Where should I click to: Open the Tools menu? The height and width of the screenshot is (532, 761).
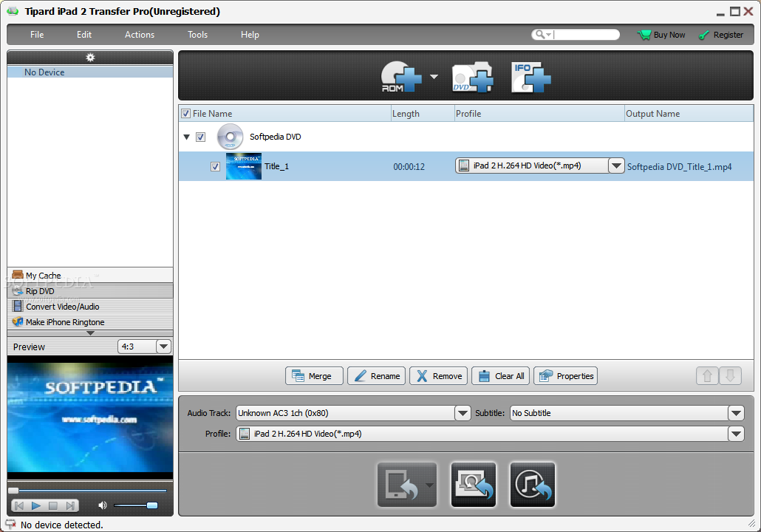(197, 35)
